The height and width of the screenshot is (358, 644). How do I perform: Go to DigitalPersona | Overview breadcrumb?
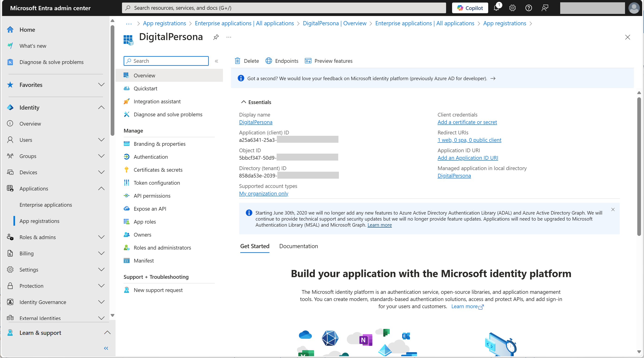pyautogui.click(x=335, y=23)
